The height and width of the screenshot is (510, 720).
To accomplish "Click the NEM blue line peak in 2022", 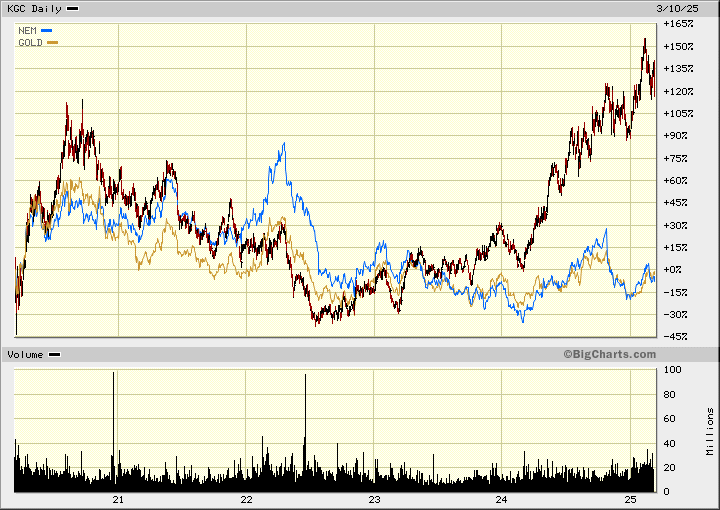I will click(x=284, y=144).
